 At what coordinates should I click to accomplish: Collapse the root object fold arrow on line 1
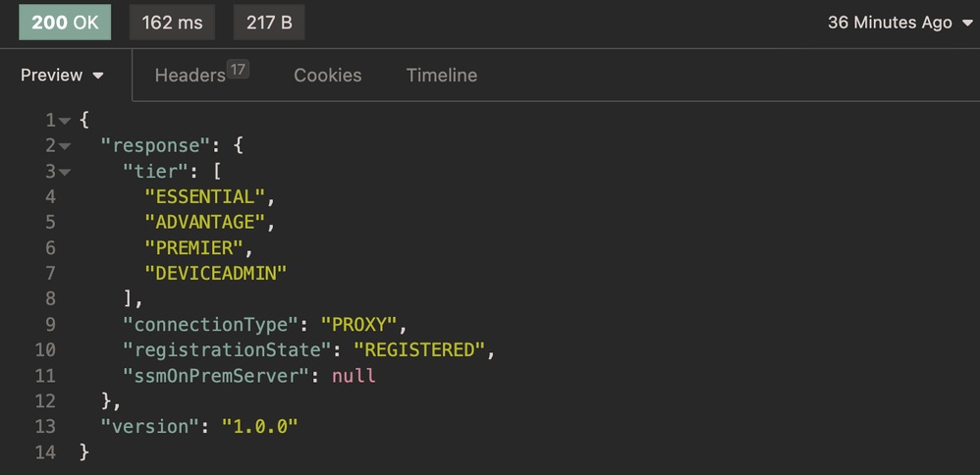(65, 121)
